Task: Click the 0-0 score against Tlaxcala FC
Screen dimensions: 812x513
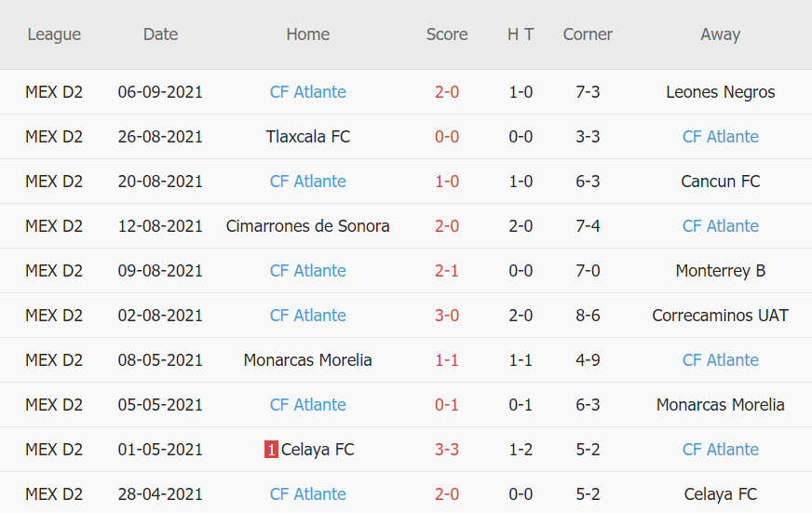Action: (x=447, y=137)
